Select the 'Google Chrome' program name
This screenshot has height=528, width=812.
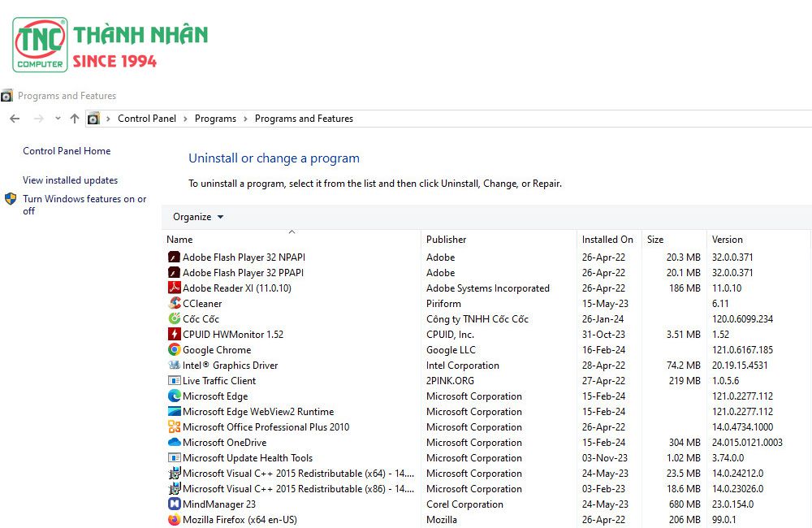tap(217, 350)
